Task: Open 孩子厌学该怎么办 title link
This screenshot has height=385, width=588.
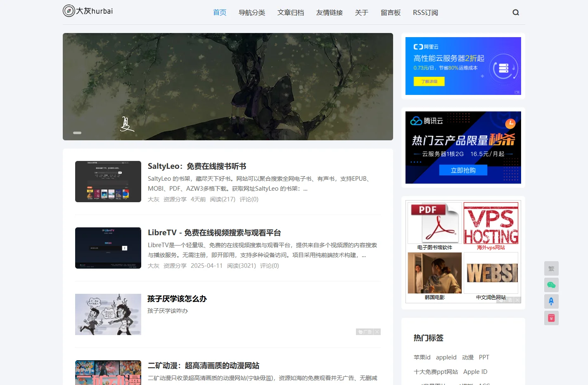Action: [x=177, y=299]
